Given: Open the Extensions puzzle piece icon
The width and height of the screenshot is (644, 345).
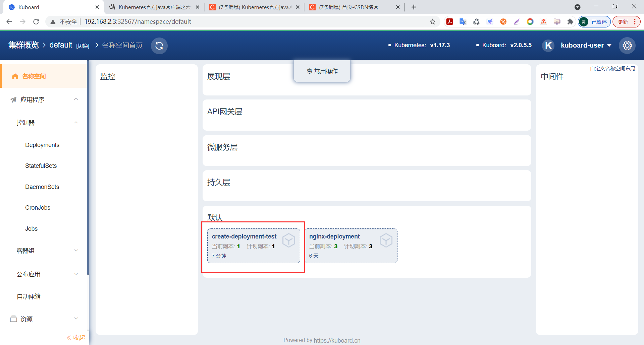Looking at the screenshot, I should [570, 22].
